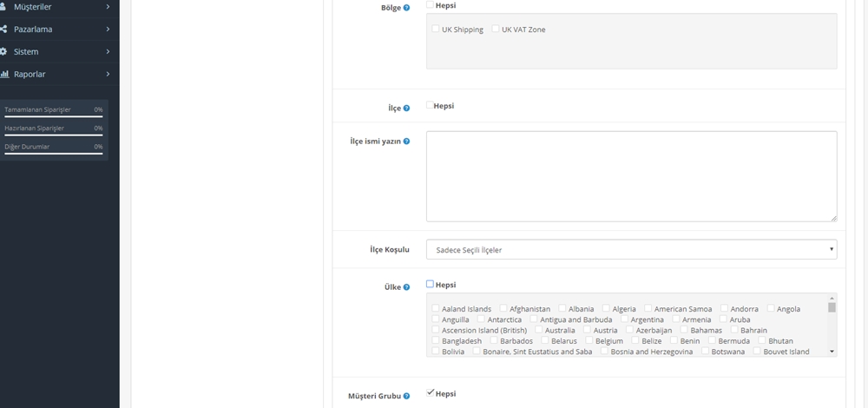
Task: Open the Sistem sidebar menu
Action: (x=26, y=52)
